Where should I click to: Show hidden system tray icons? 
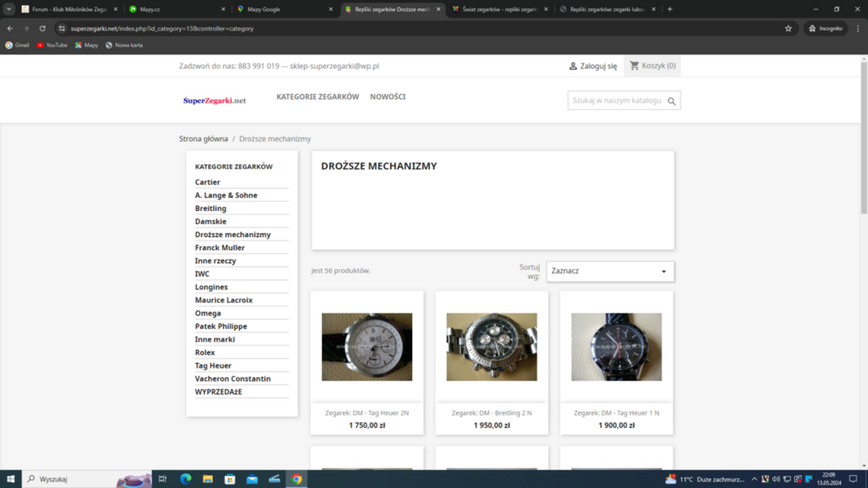754,479
